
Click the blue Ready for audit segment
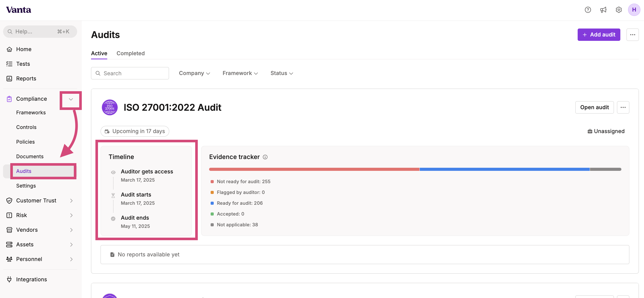tap(505, 169)
